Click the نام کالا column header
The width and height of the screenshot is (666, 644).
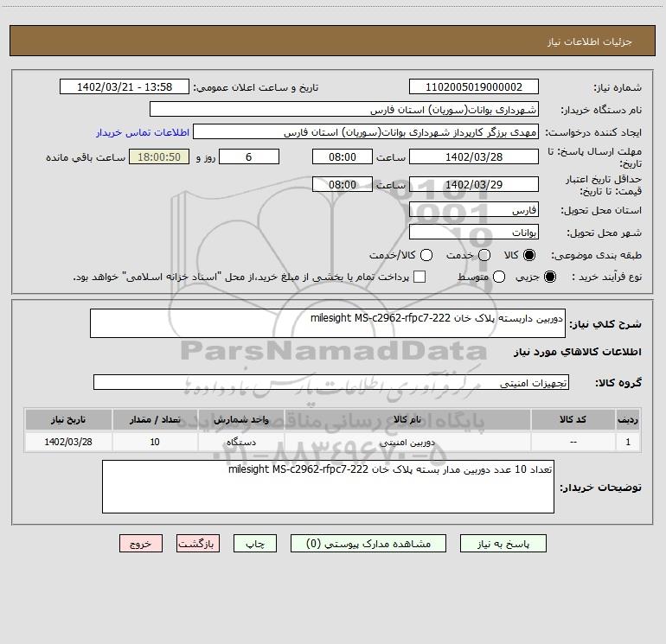pos(407,419)
